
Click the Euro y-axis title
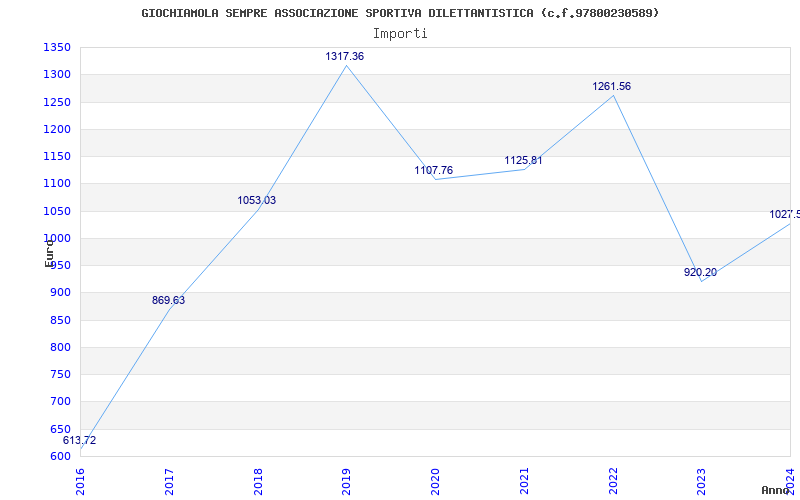pyautogui.click(x=49, y=253)
